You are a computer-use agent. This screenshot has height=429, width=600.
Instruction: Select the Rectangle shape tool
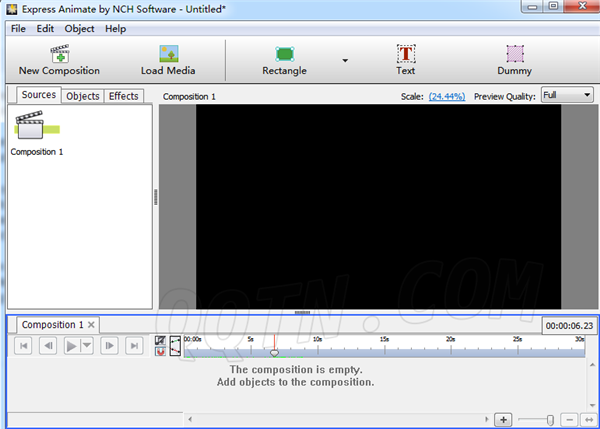pyautogui.click(x=284, y=60)
